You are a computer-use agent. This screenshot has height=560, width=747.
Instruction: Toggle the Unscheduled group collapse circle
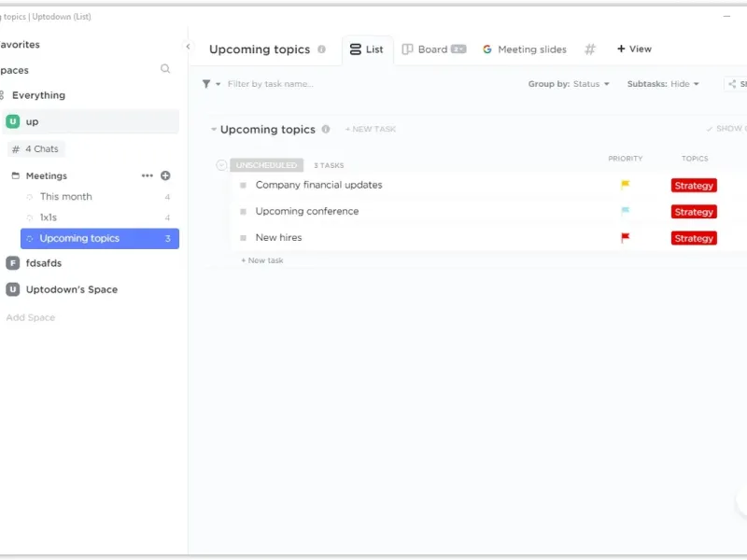[221, 165]
